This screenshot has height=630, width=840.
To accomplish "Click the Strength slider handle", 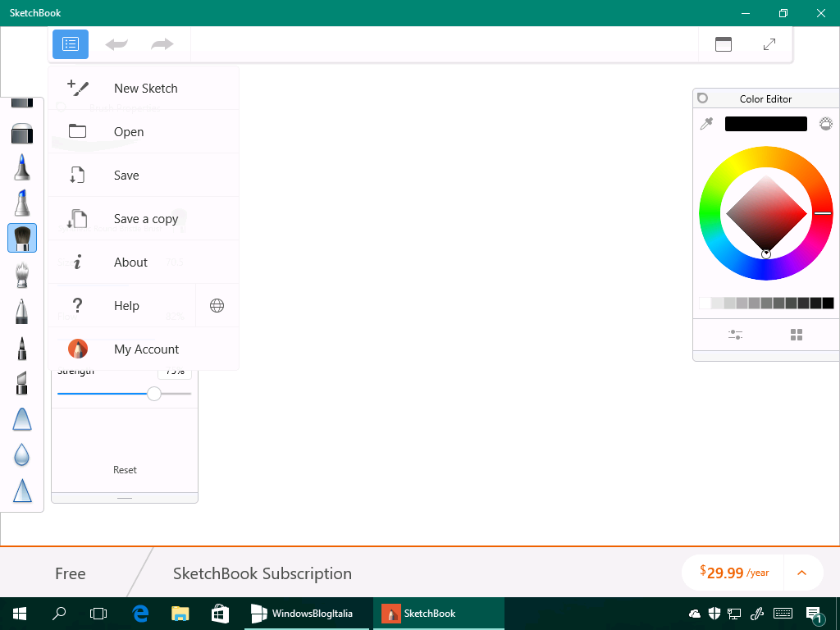I will pos(153,394).
